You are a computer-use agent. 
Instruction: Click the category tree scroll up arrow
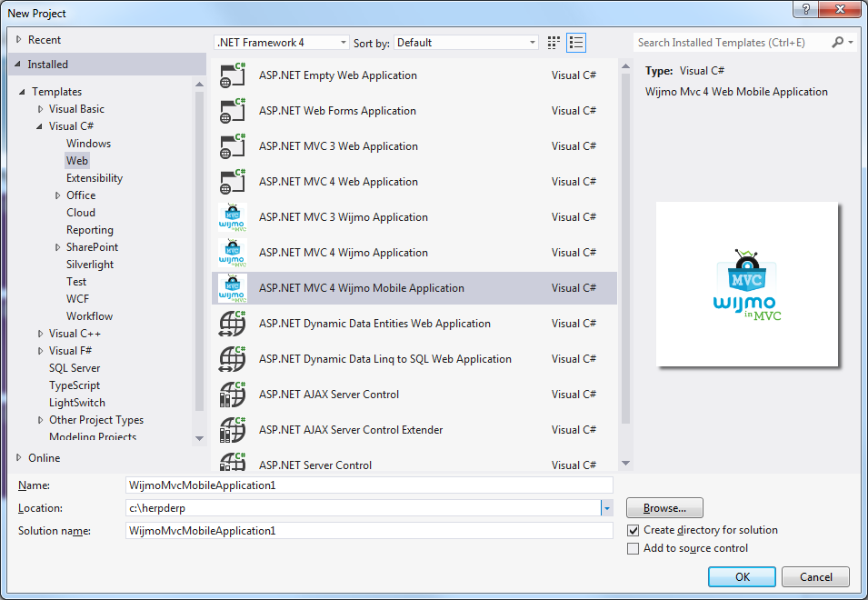click(200, 85)
